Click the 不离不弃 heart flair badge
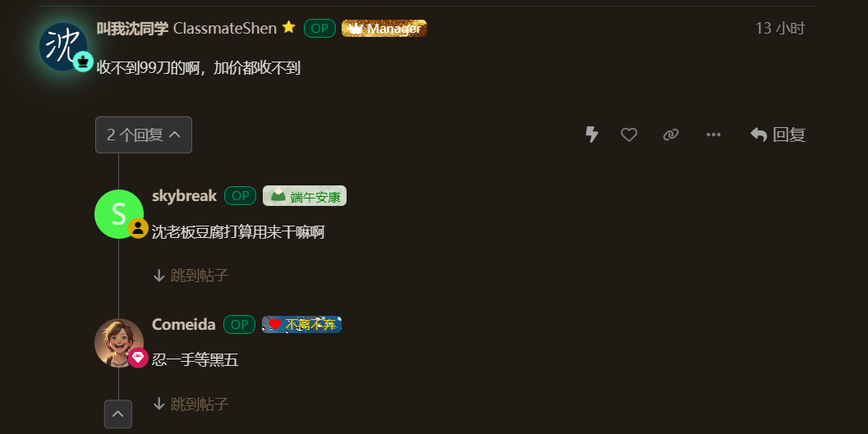The height and width of the screenshot is (434, 868). click(x=301, y=325)
